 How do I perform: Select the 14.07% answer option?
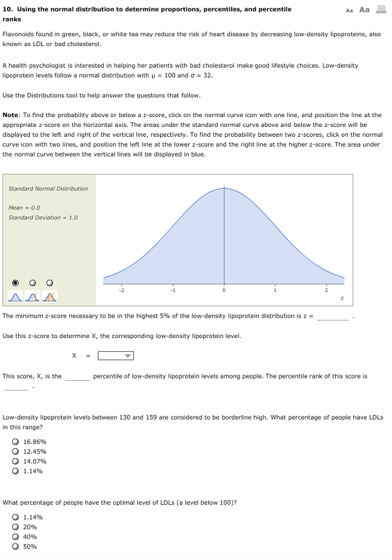pyautogui.click(x=15, y=461)
